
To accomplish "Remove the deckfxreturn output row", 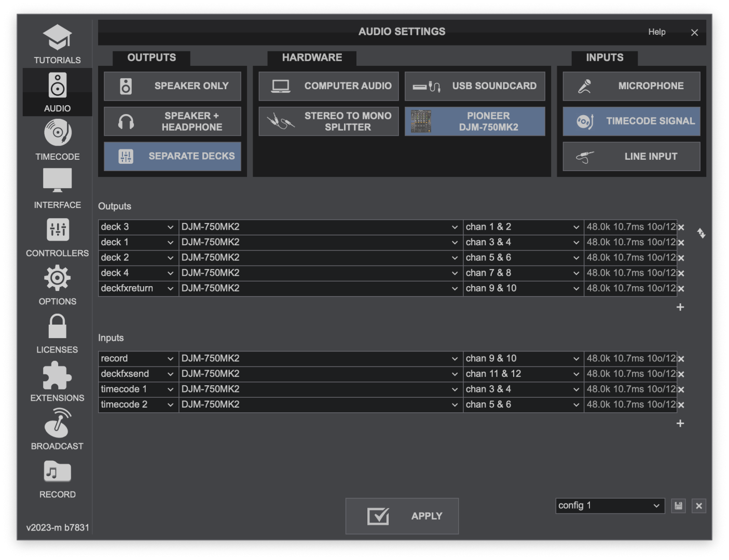I will 681,288.
